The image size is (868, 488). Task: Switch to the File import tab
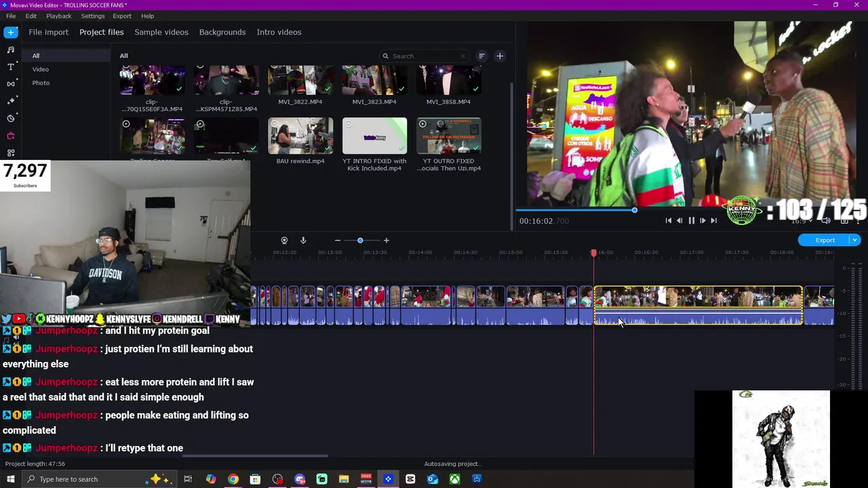48,32
